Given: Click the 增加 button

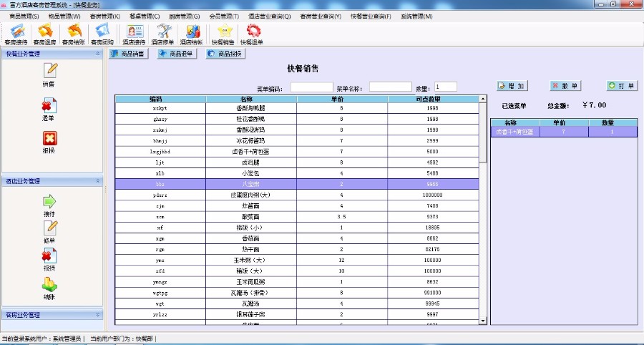Looking at the screenshot, I should [x=512, y=86].
